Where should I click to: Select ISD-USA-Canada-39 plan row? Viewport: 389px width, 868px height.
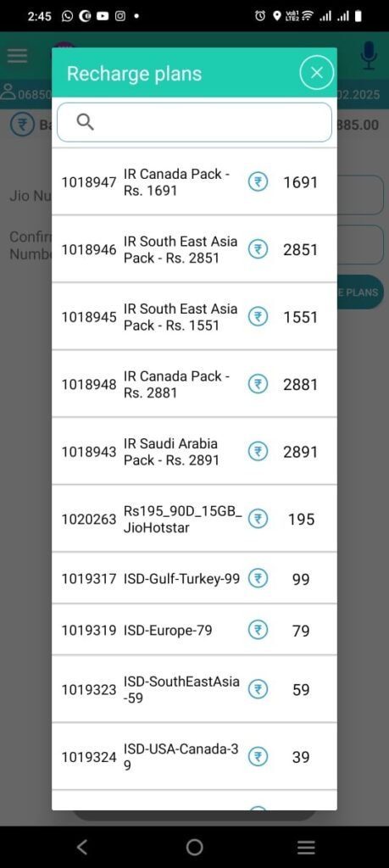click(x=194, y=757)
